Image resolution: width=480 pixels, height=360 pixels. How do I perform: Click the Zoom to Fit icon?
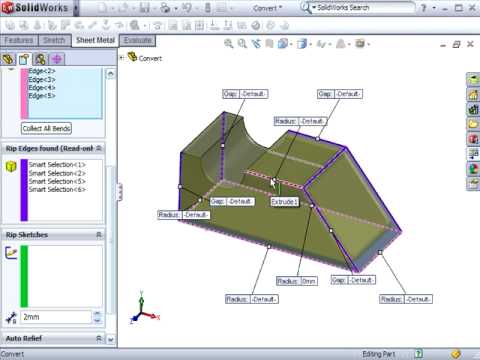point(229,44)
